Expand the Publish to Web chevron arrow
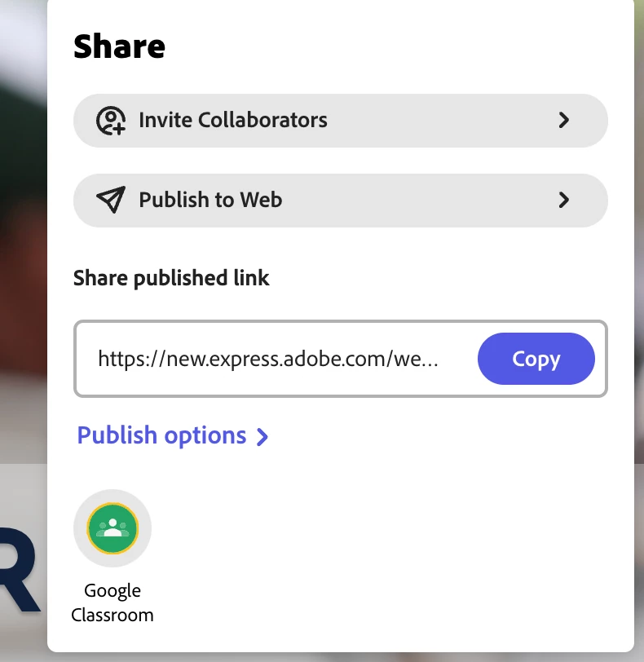This screenshot has width=644, height=662. (564, 200)
